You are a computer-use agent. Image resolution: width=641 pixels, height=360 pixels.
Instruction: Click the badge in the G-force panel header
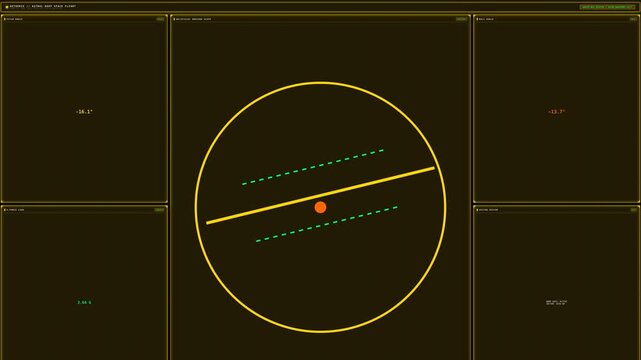(x=159, y=210)
